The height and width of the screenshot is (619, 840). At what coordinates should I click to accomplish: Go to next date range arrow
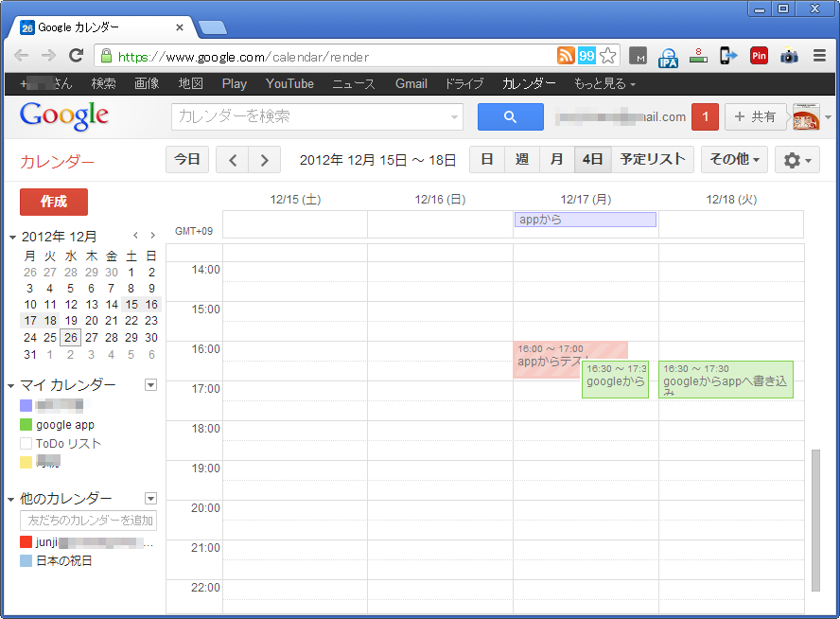click(x=265, y=160)
